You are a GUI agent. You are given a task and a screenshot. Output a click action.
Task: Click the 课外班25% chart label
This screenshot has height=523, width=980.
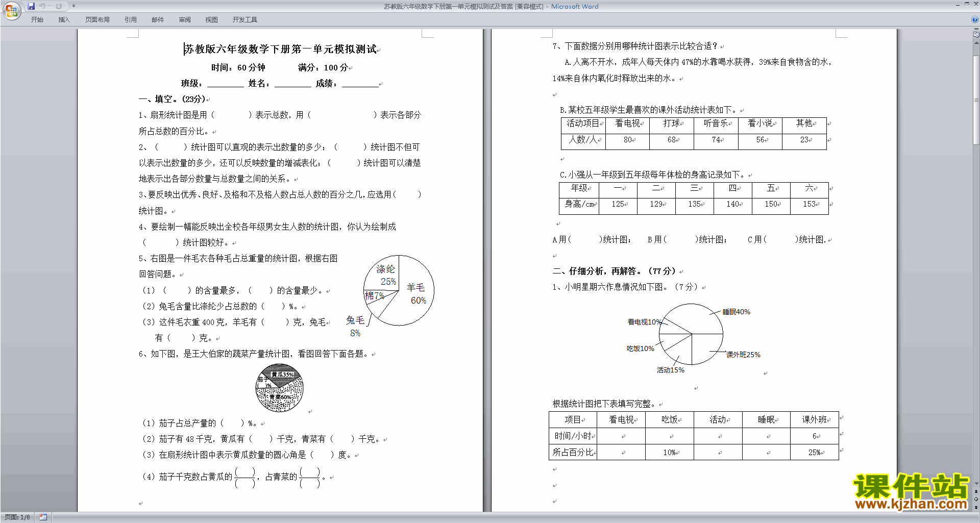pyautogui.click(x=743, y=355)
